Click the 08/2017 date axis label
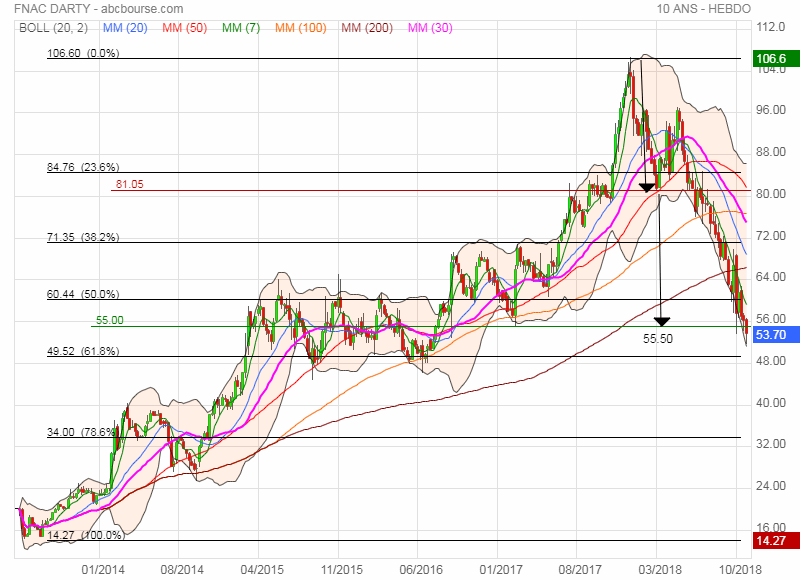The height and width of the screenshot is (580, 800). [x=580, y=569]
